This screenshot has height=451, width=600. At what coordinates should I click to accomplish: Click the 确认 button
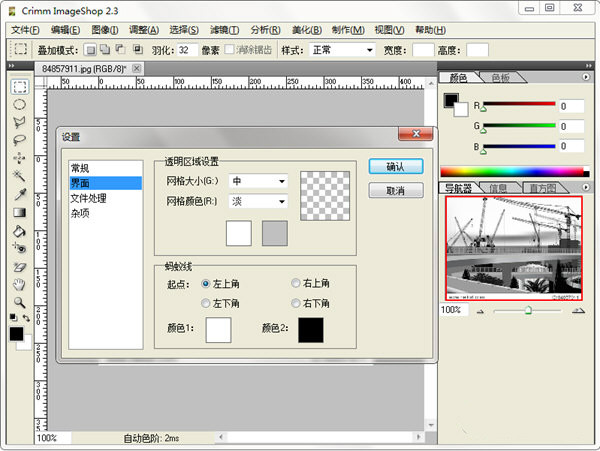coord(395,167)
